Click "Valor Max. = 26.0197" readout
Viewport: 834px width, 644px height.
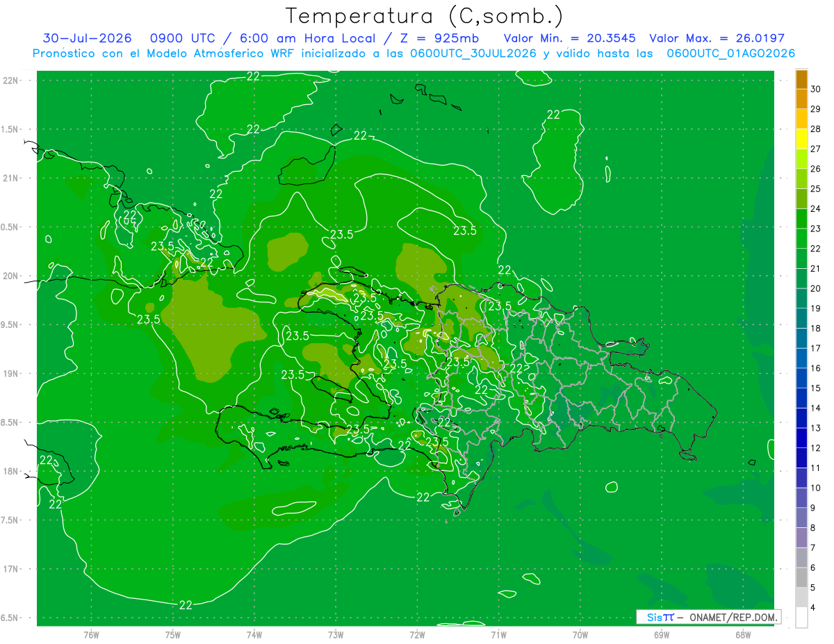[x=717, y=38]
